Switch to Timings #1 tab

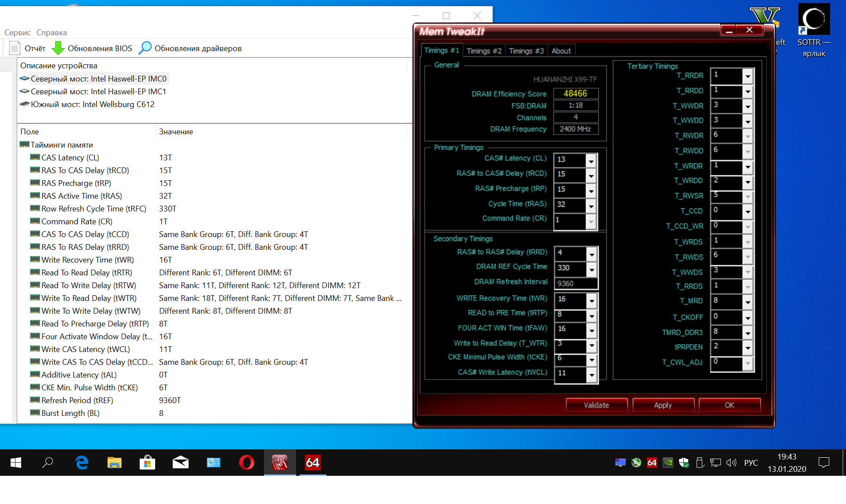tap(442, 50)
